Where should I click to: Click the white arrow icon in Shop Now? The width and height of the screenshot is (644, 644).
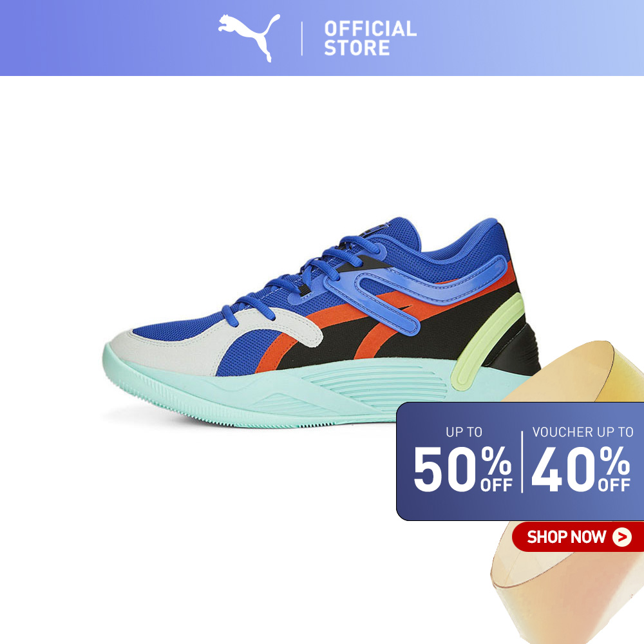[x=622, y=537]
